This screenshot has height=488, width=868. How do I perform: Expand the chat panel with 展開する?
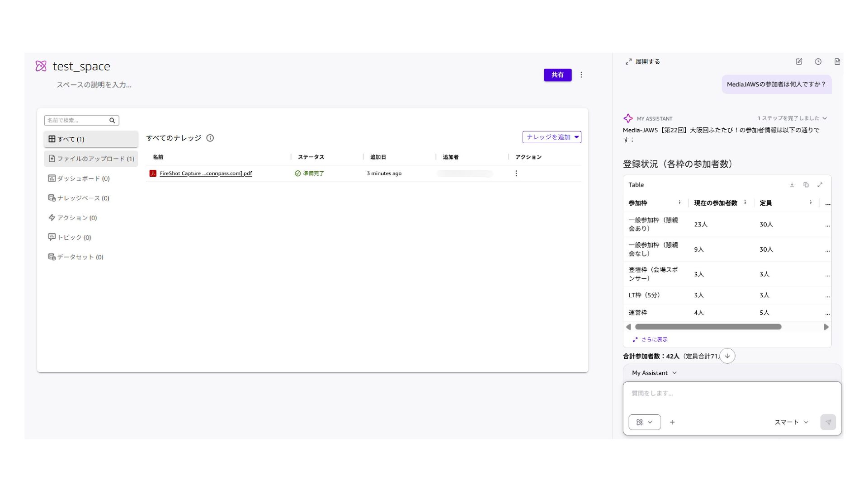pos(643,62)
